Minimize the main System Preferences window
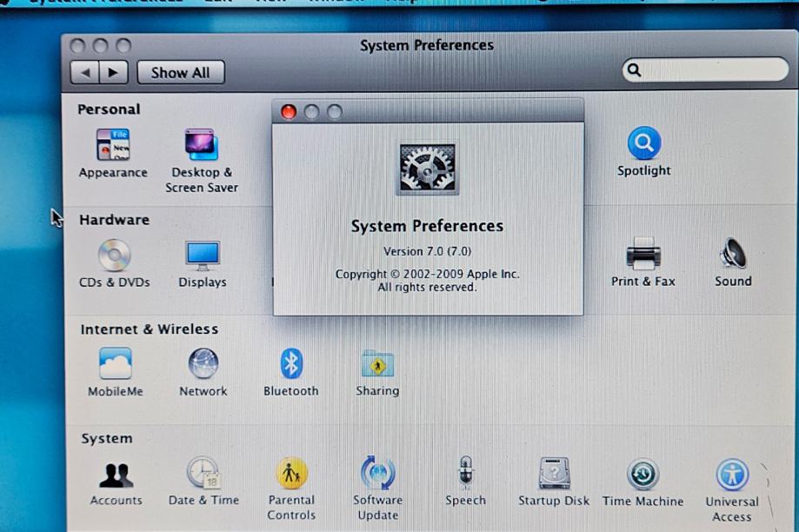 [x=100, y=46]
